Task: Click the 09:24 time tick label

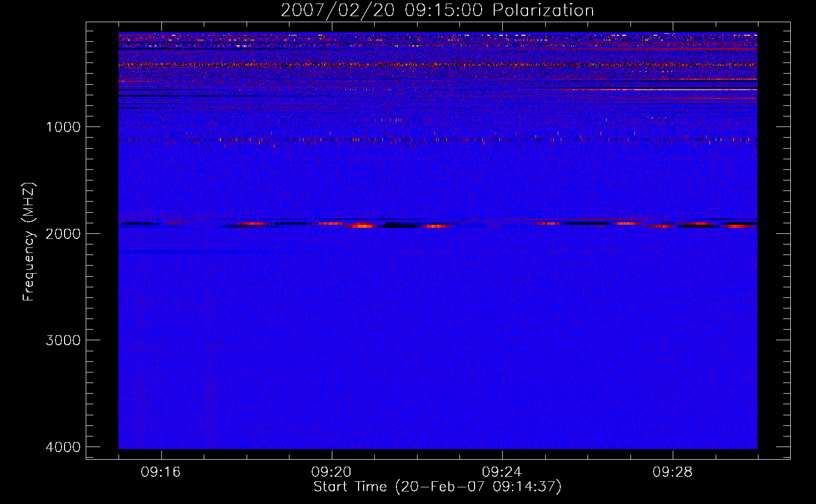Action: click(x=502, y=472)
